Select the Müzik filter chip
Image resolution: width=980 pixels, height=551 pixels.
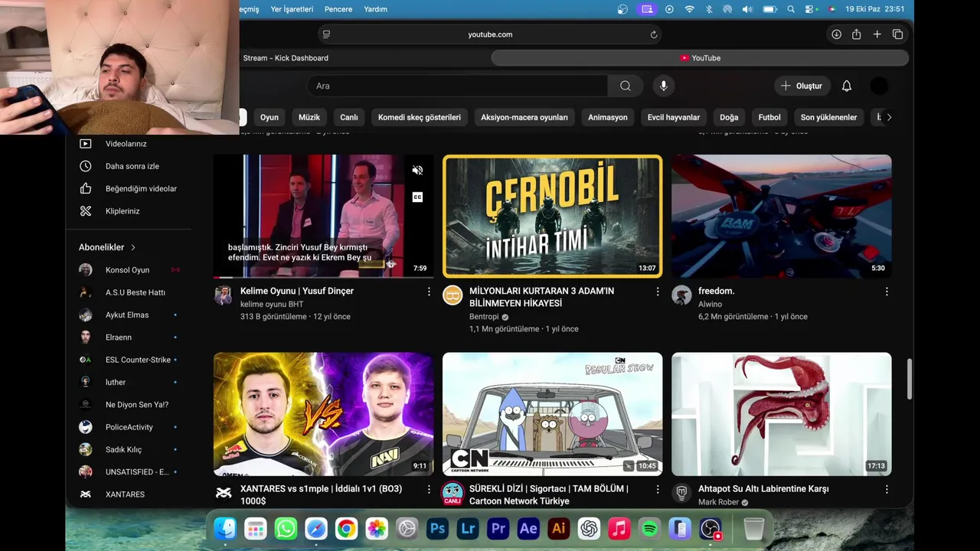(309, 117)
